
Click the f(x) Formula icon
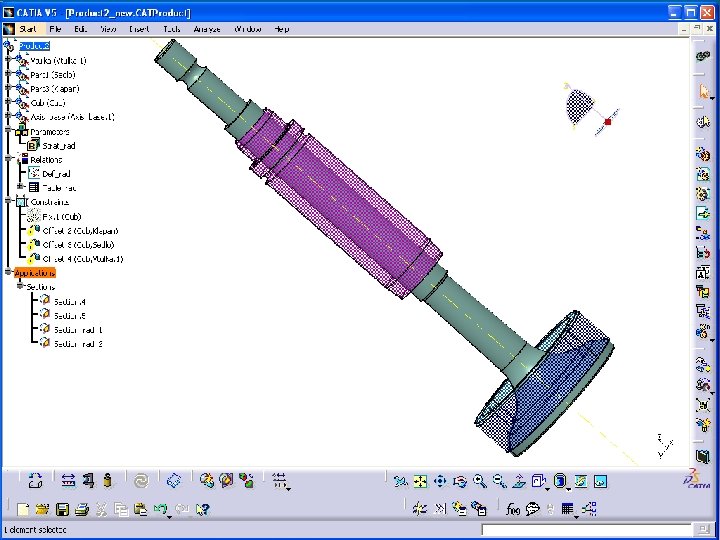tap(513, 509)
